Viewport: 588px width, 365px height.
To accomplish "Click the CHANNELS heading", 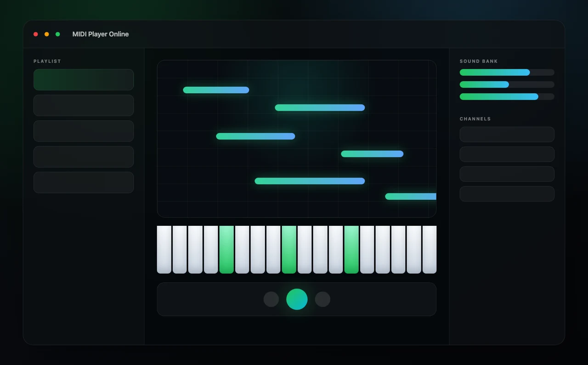I will [475, 119].
